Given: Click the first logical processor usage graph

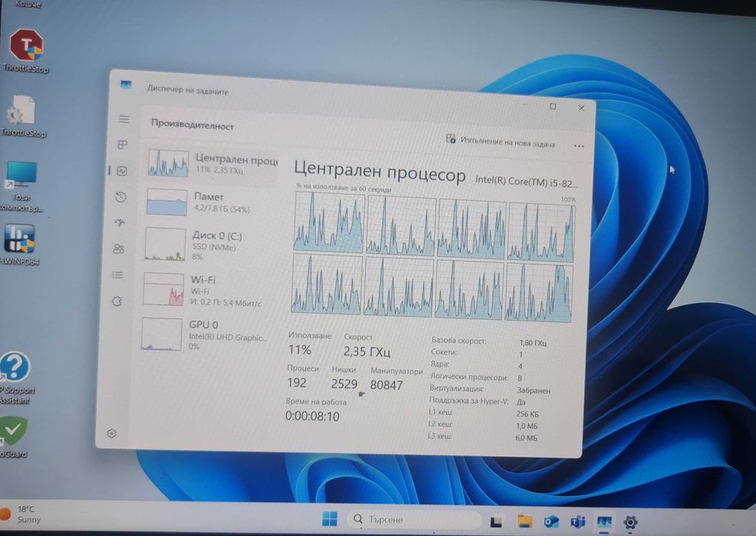Looking at the screenshot, I should (328, 222).
